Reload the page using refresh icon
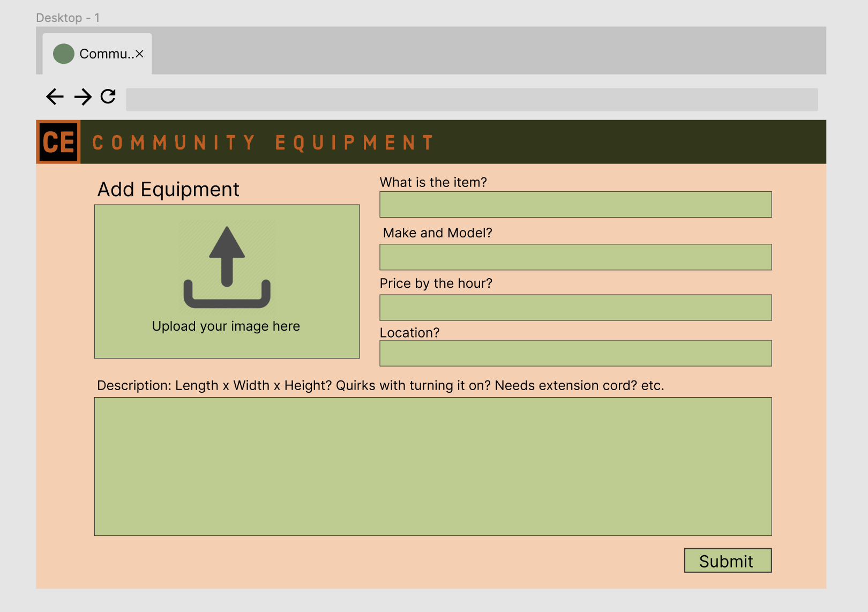Image resolution: width=868 pixels, height=612 pixels. click(x=108, y=96)
